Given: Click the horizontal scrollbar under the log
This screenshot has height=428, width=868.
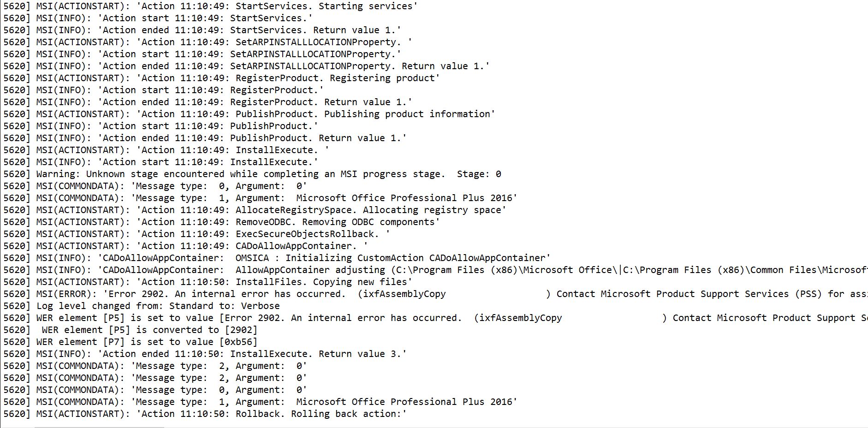Looking at the screenshot, I should (434, 427).
